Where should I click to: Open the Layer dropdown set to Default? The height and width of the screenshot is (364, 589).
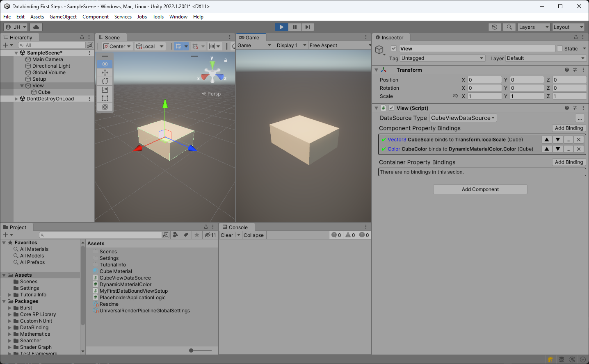tap(546, 58)
